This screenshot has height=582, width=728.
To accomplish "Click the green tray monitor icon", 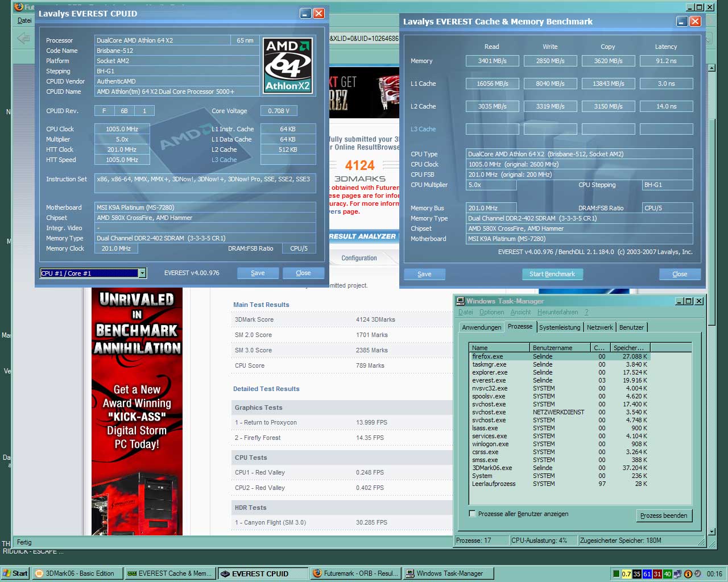I will pyautogui.click(x=616, y=574).
